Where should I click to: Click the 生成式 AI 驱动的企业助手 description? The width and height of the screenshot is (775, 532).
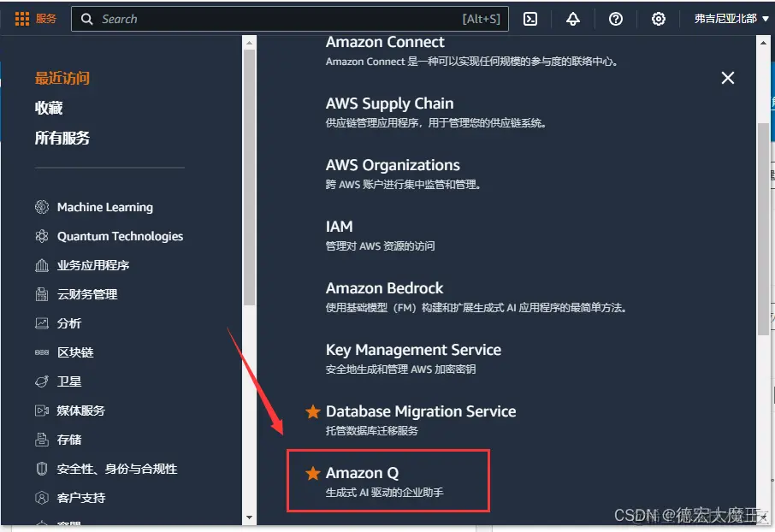pyautogui.click(x=385, y=493)
